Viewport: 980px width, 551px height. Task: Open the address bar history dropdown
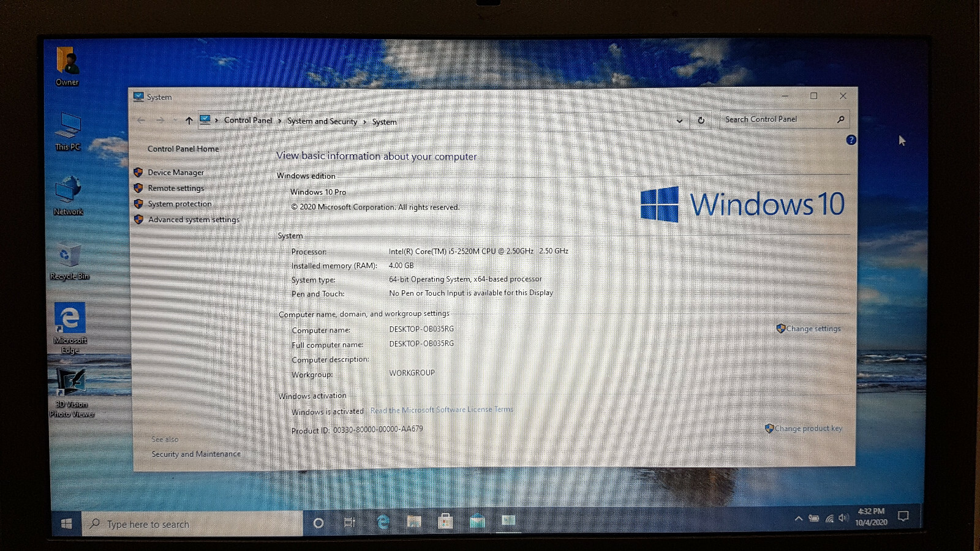(679, 121)
